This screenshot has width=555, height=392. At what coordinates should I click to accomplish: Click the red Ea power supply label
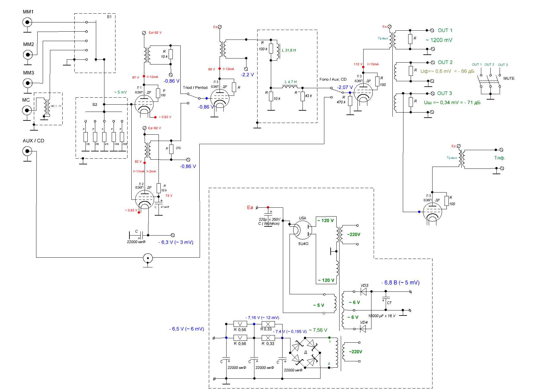coord(250,207)
